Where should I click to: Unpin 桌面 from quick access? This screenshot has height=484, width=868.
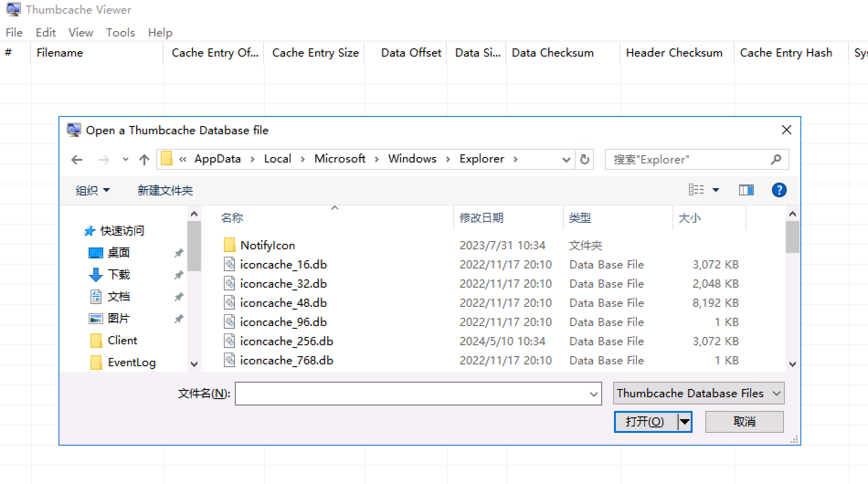[179, 253]
